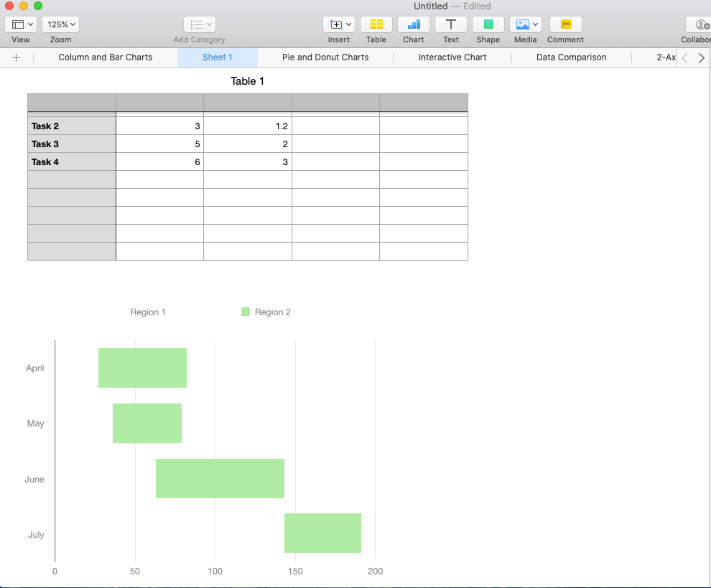The image size is (711, 588).
Task: Select the cell containing Task 3
Action: tap(45, 144)
